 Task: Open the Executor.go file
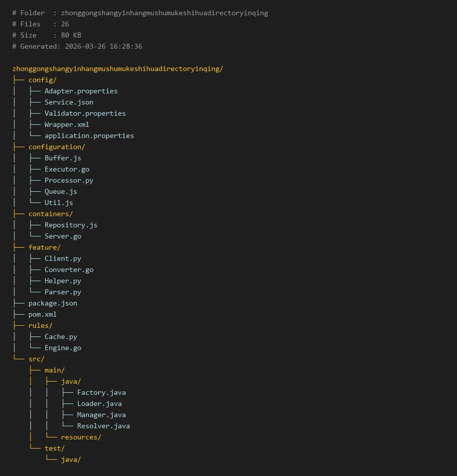click(67, 169)
